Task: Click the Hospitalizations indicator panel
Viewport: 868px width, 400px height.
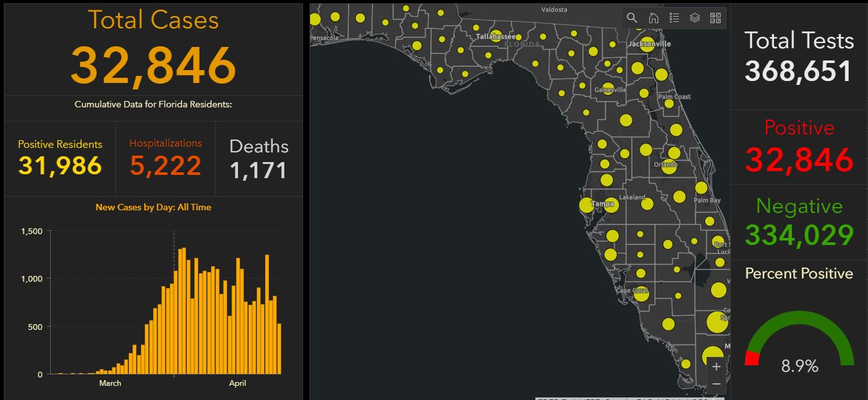Action: 165,159
